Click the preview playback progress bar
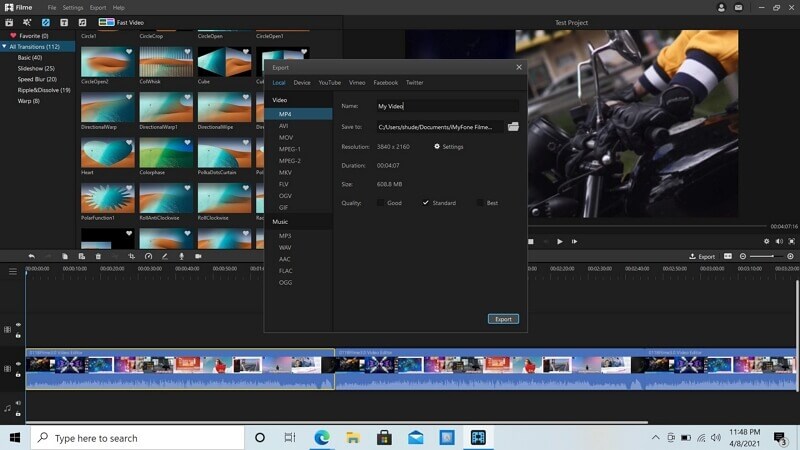Image resolution: width=800 pixels, height=450 pixels. point(647,226)
